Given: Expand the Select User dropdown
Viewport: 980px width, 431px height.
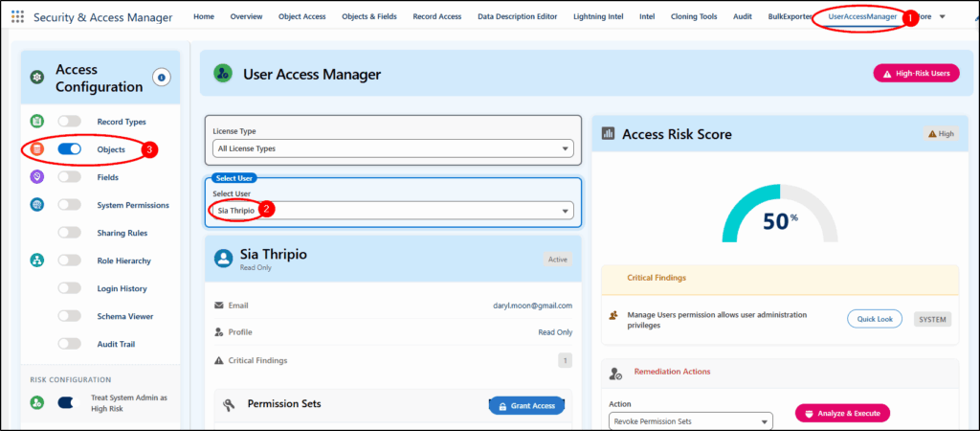Looking at the screenshot, I should tap(392, 211).
